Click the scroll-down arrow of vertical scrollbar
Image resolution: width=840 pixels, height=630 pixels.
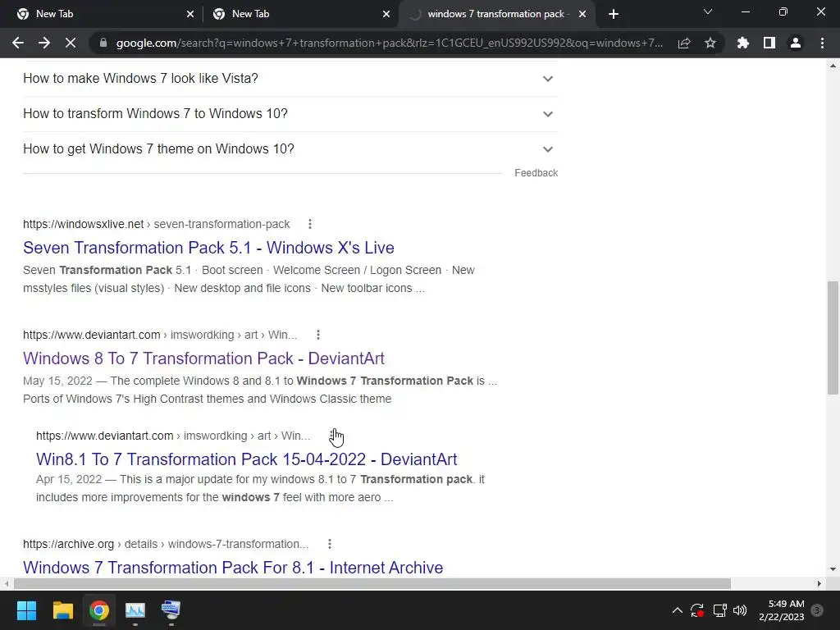(833, 569)
